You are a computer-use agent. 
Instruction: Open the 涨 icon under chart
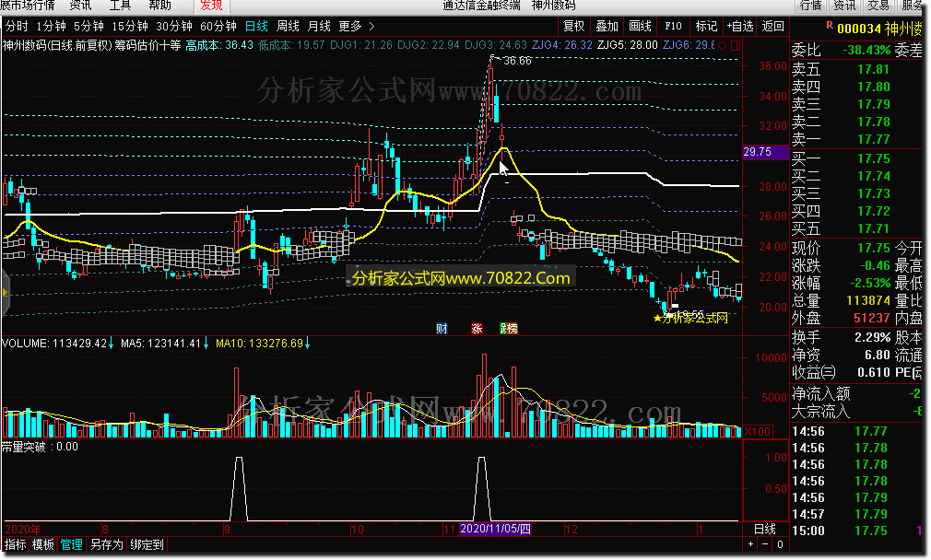[477, 329]
